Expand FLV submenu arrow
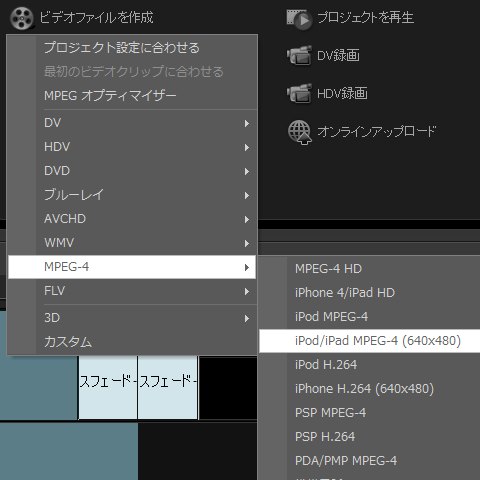 [x=247, y=291]
